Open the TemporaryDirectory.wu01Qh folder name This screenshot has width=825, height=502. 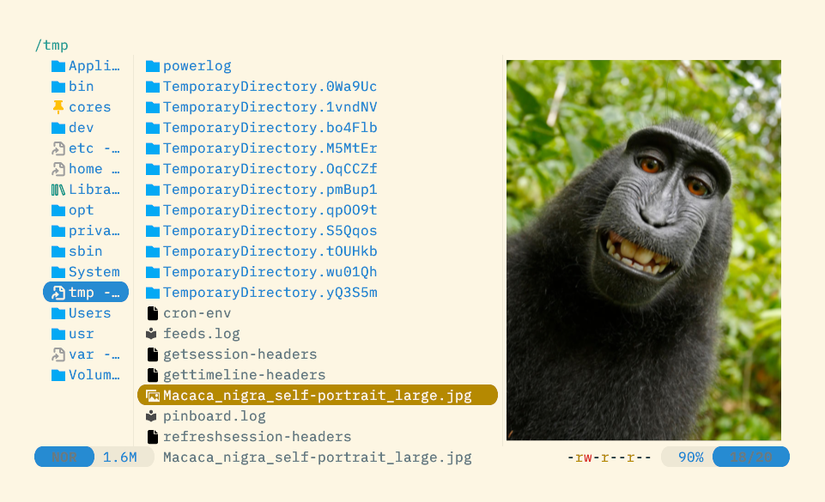click(270, 272)
